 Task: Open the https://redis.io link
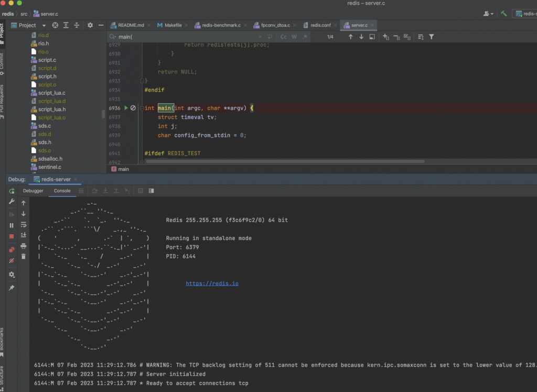click(x=212, y=284)
